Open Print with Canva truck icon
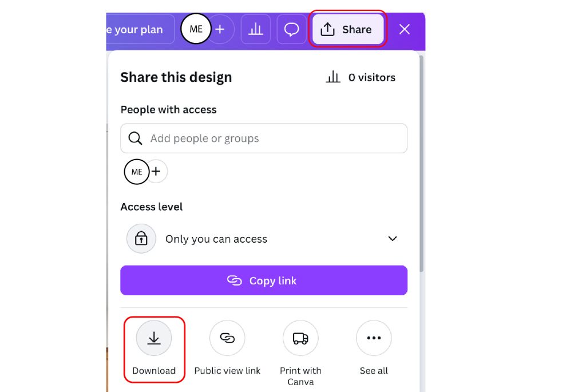The height and width of the screenshot is (392, 586). [x=300, y=338]
